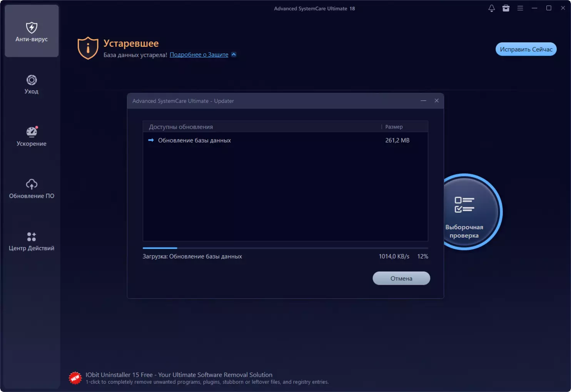The height and width of the screenshot is (392, 571).
Task: Open the Ускорение sidebar tab
Action: tap(32, 137)
